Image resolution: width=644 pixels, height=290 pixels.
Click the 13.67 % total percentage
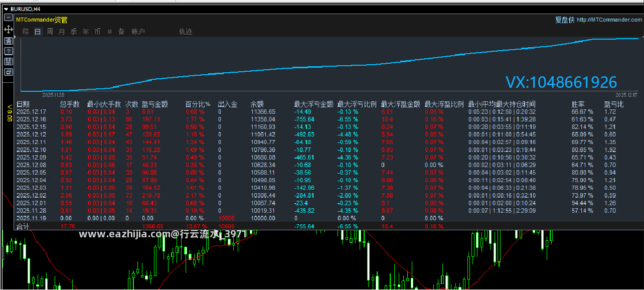pyautogui.click(x=196, y=226)
